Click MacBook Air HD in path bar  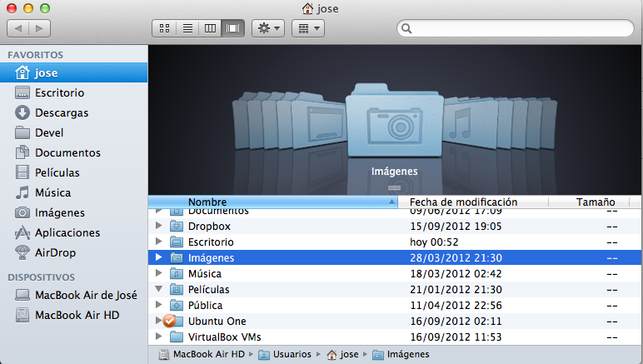208,354
